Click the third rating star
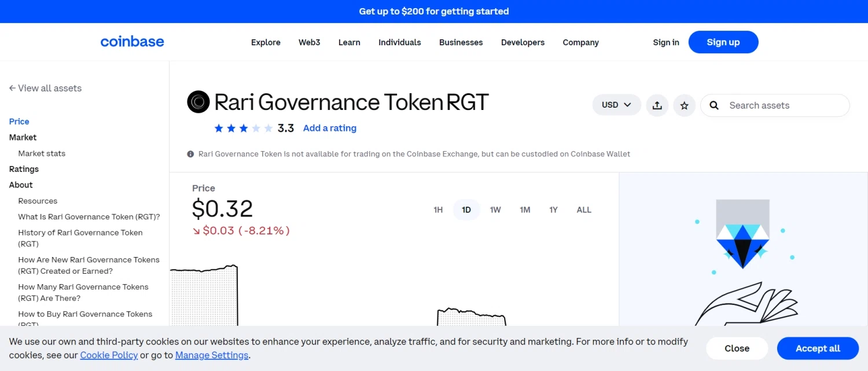Image resolution: width=868 pixels, height=371 pixels. (244, 128)
